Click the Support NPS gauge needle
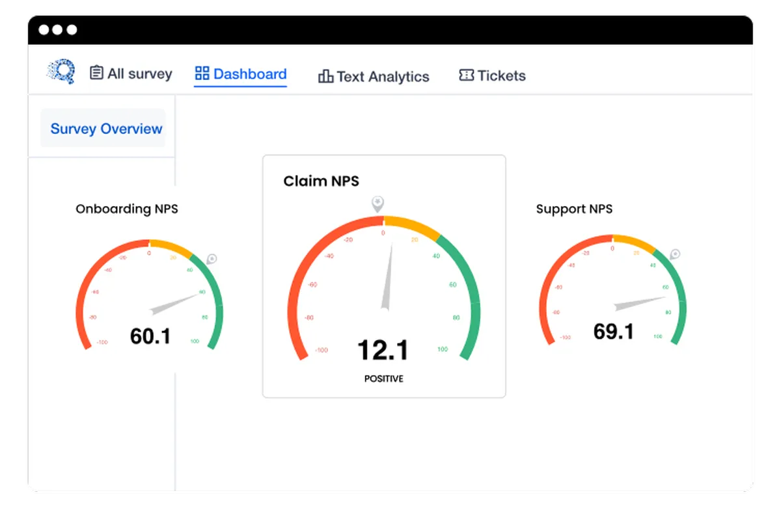 pyautogui.click(x=639, y=304)
